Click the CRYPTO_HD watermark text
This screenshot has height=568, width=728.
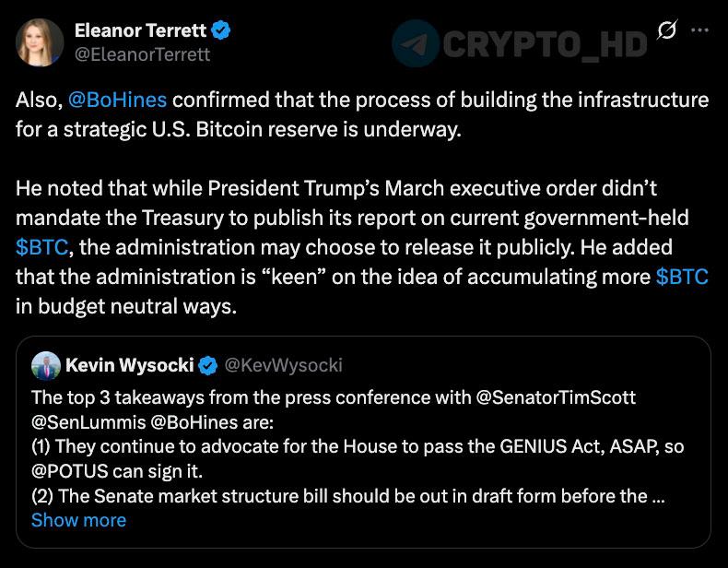(545, 44)
